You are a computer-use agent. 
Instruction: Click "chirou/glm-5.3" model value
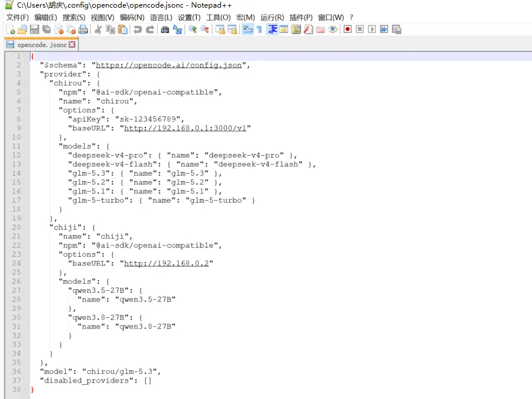click(119, 371)
